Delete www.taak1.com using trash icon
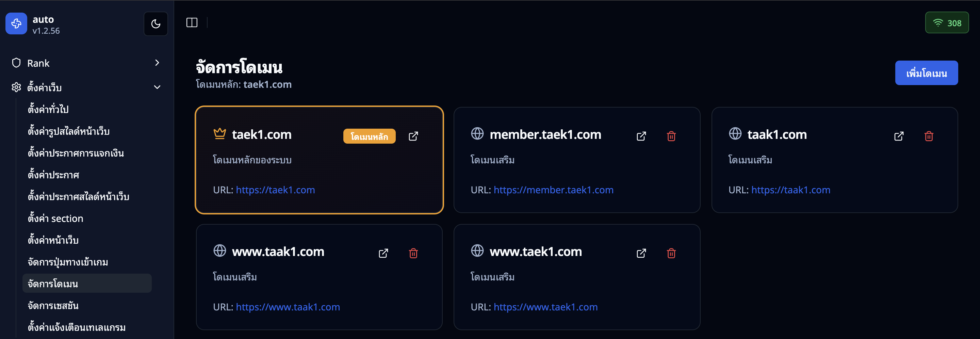 click(x=413, y=253)
